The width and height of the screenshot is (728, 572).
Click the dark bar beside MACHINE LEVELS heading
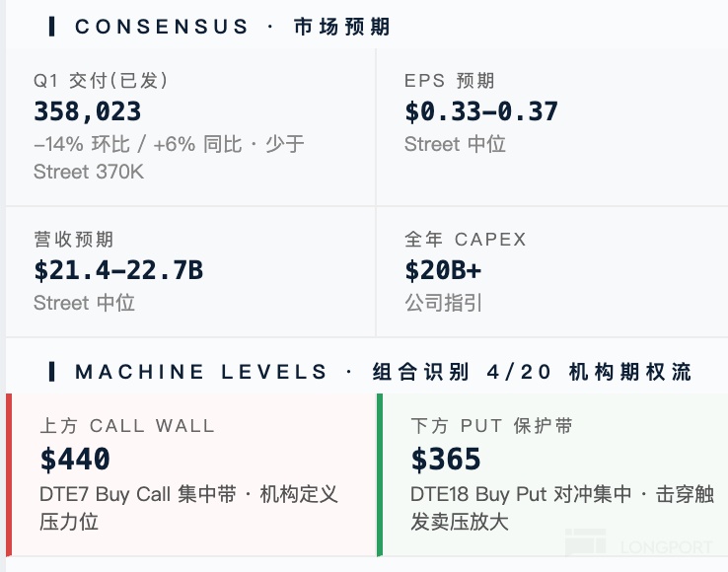[x=51, y=372]
